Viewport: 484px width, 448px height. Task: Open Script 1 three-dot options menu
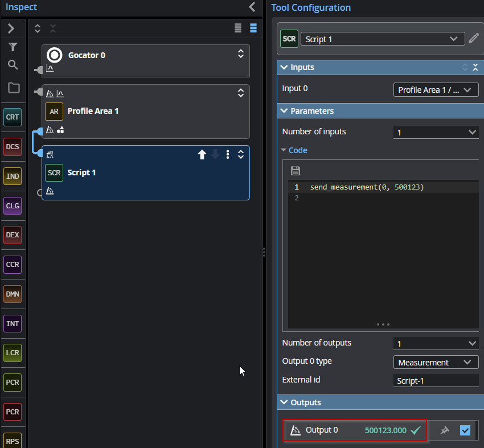(x=228, y=154)
